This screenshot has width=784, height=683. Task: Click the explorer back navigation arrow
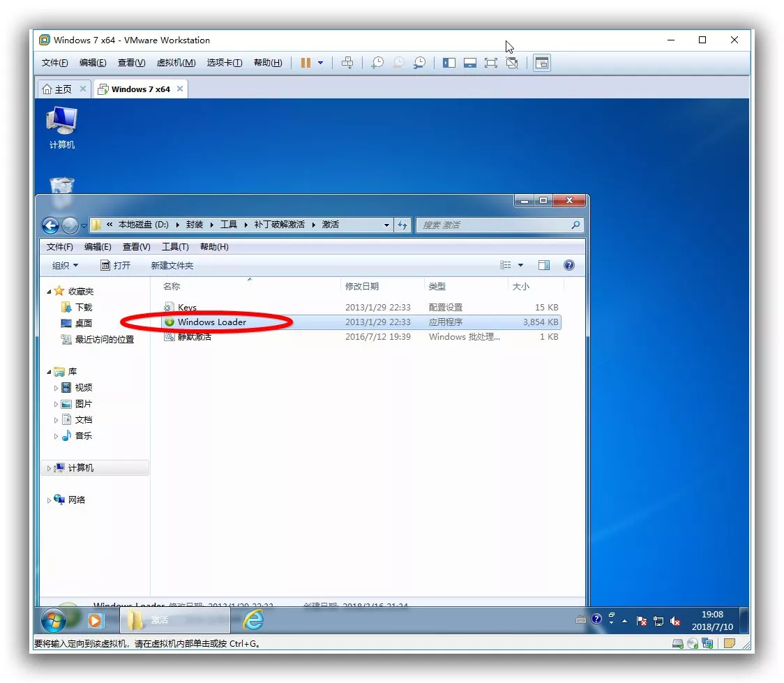tap(50, 225)
